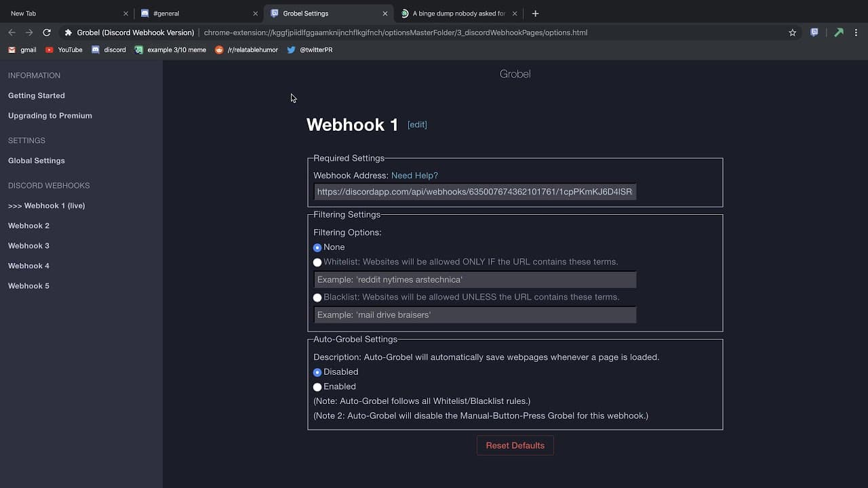Click the Webhook 1 heading
The height and width of the screenshot is (488, 868).
point(352,125)
